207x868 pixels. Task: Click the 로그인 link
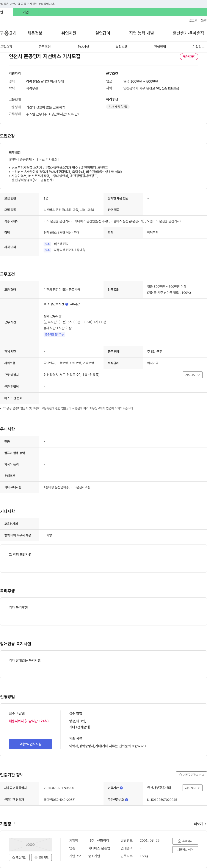click(193, 21)
